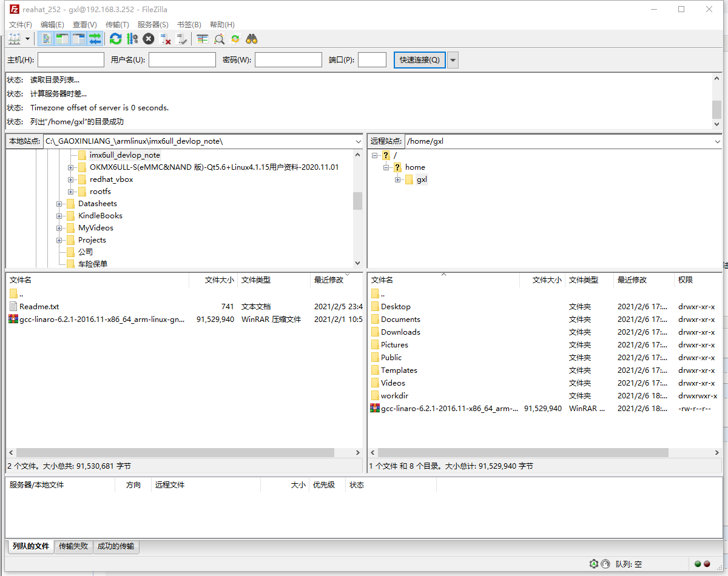Open the 帮助(H) menu
The image size is (728, 576).
click(x=222, y=24)
